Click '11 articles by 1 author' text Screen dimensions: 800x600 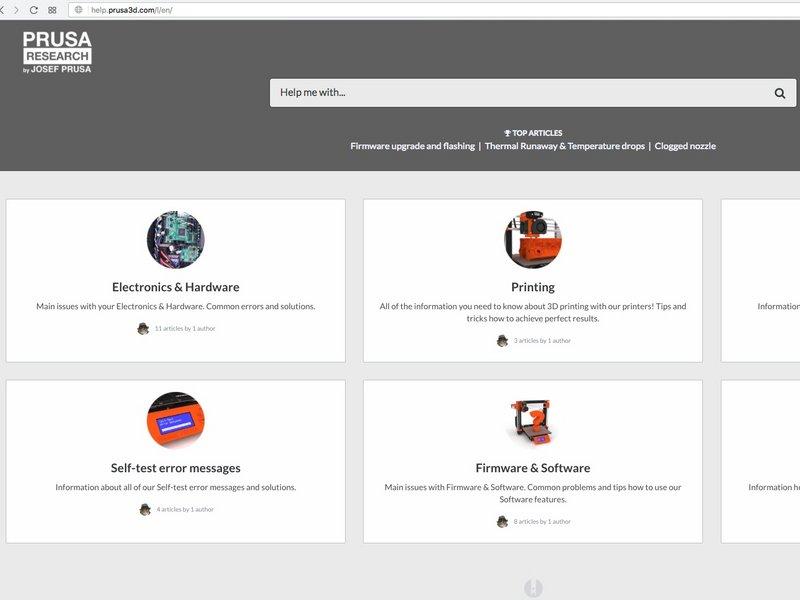pos(185,329)
